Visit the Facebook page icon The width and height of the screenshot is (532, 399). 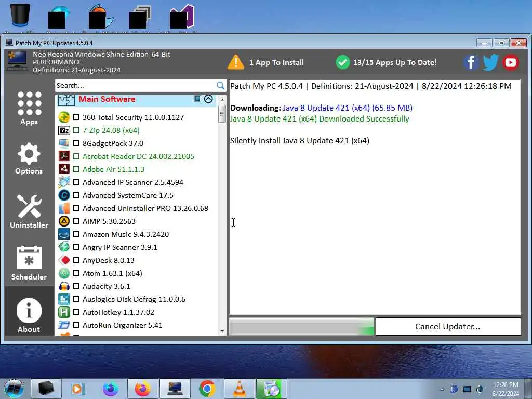click(471, 62)
